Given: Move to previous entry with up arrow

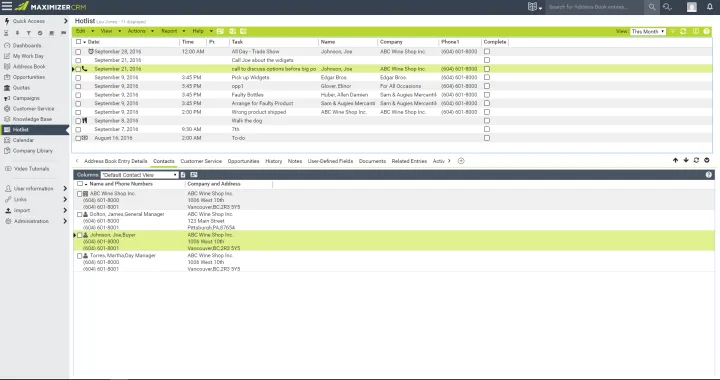Looking at the screenshot, I should [675, 160].
